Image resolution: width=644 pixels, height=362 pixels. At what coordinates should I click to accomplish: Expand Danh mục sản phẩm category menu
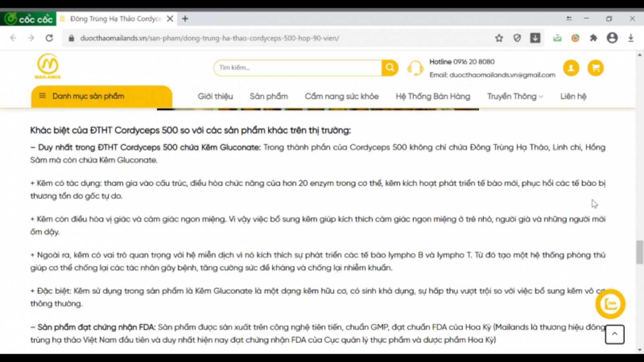102,96
